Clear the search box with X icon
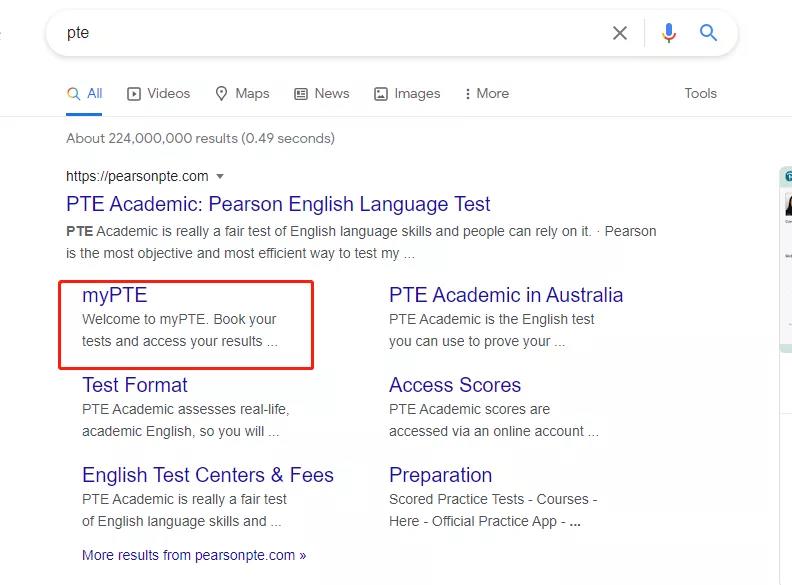 620,33
